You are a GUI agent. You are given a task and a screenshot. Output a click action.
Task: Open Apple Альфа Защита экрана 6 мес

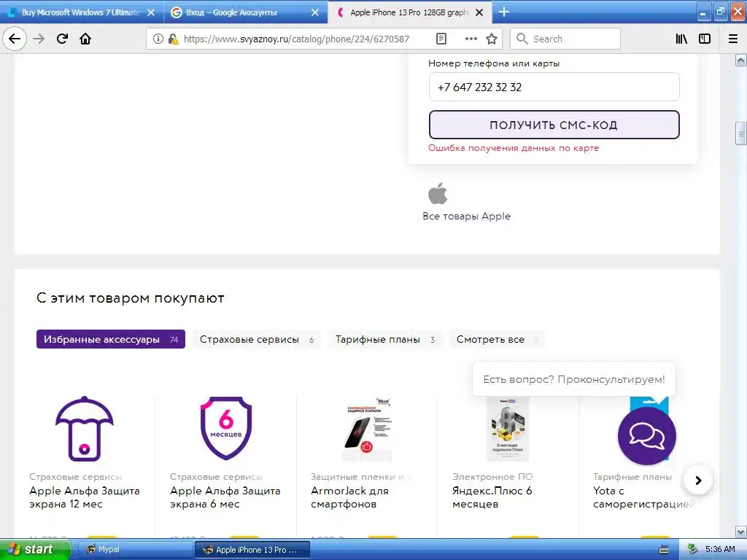(225, 497)
